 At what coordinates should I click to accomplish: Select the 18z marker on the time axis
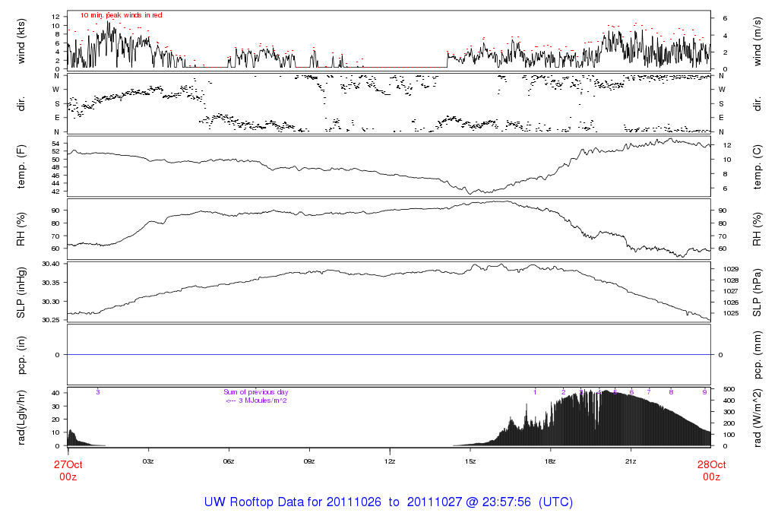click(x=551, y=461)
